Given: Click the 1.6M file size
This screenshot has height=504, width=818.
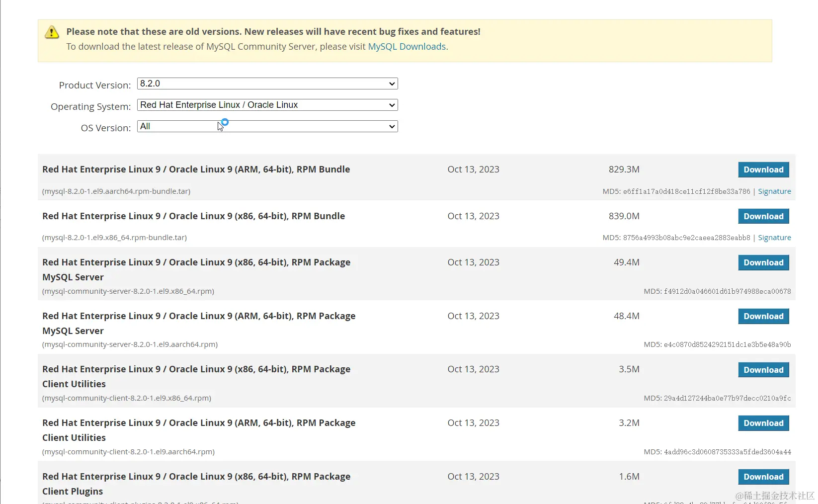Looking at the screenshot, I should (629, 477).
